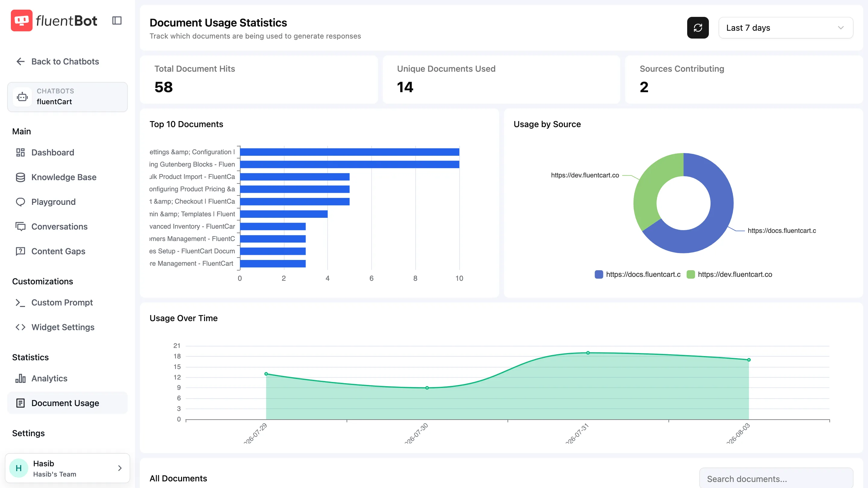868x488 pixels.
Task: Click the 07-30 data point on usage line
Action: [426, 388]
